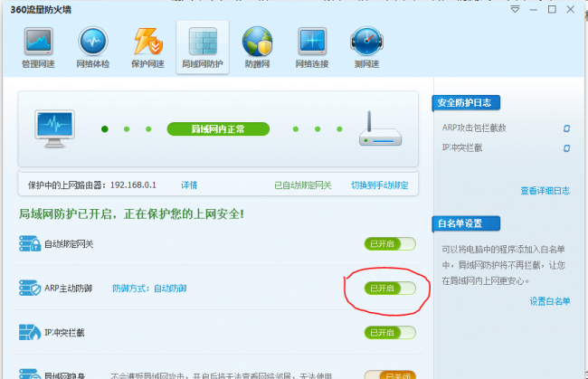Image resolution: width=588 pixels, height=379 pixels.
Task: Open the 网络体检 network checkup icon
Action: tap(93, 48)
